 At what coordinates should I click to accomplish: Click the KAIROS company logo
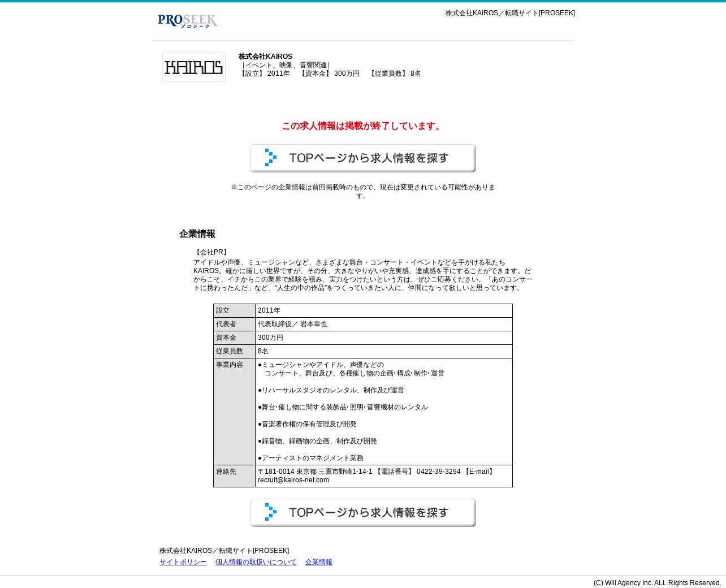(194, 67)
